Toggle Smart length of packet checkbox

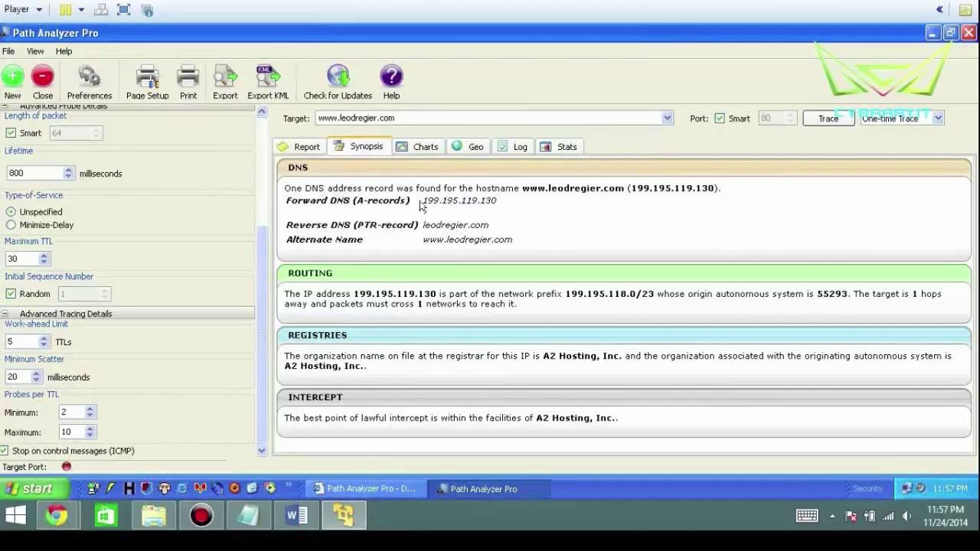click(11, 133)
